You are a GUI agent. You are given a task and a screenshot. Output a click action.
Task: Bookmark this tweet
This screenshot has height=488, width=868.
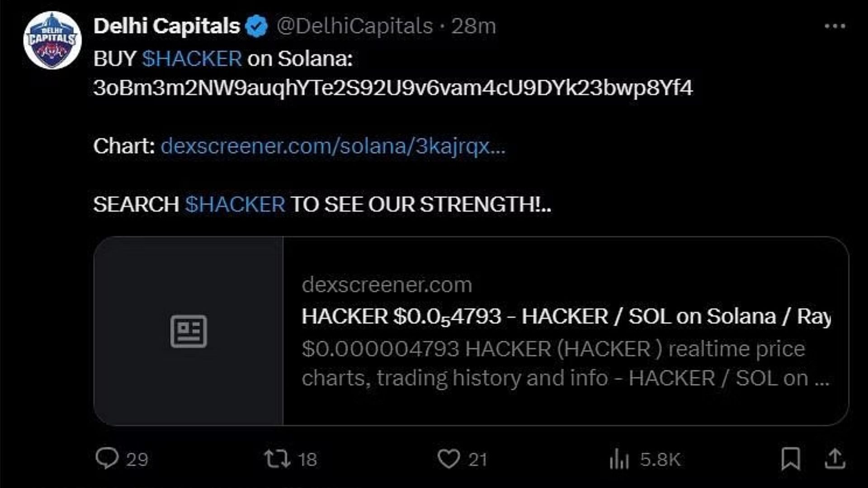(791, 458)
